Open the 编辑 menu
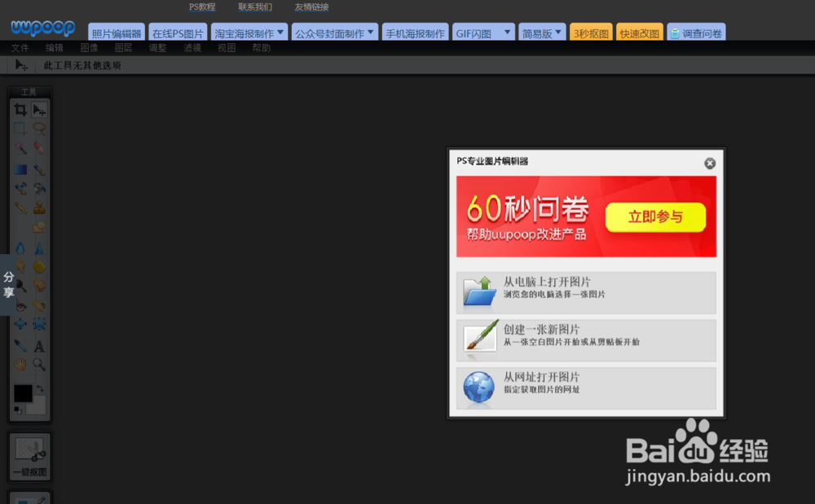The width and height of the screenshot is (815, 504). click(54, 48)
